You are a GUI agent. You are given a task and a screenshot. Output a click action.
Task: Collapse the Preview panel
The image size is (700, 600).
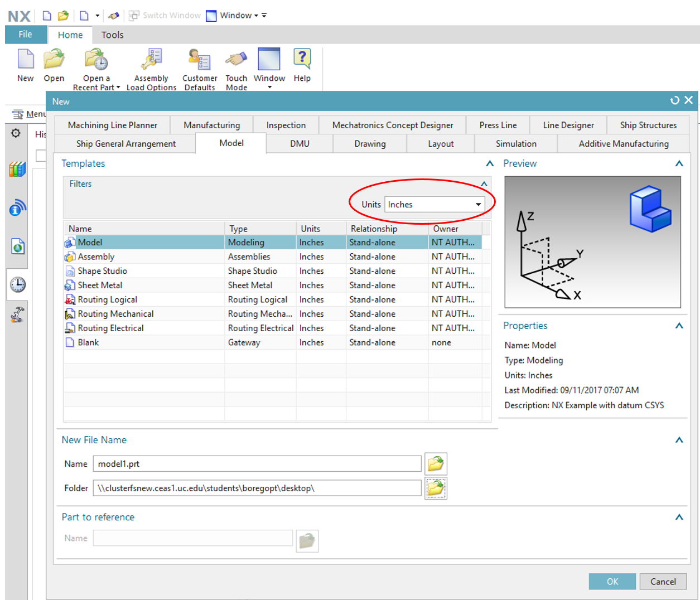point(679,163)
